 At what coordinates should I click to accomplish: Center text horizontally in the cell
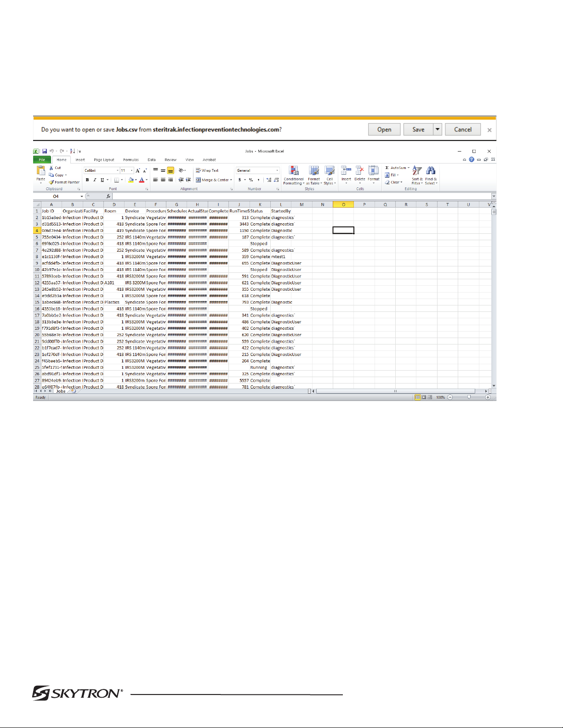pos(163,180)
